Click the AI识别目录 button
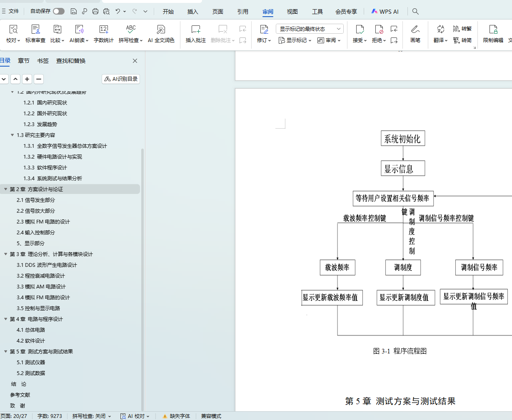This screenshot has width=512, height=420. click(121, 79)
